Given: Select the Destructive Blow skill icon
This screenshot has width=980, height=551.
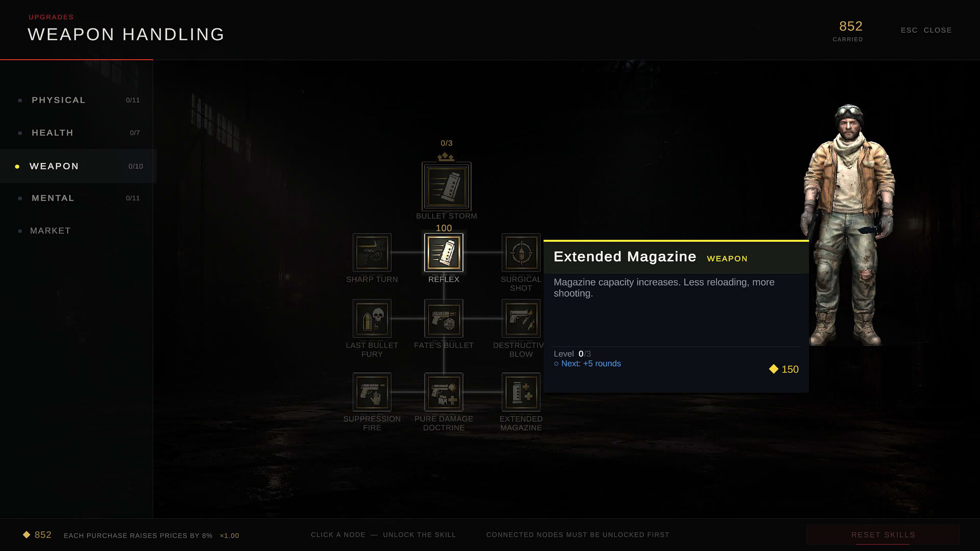Looking at the screenshot, I should coord(521,318).
